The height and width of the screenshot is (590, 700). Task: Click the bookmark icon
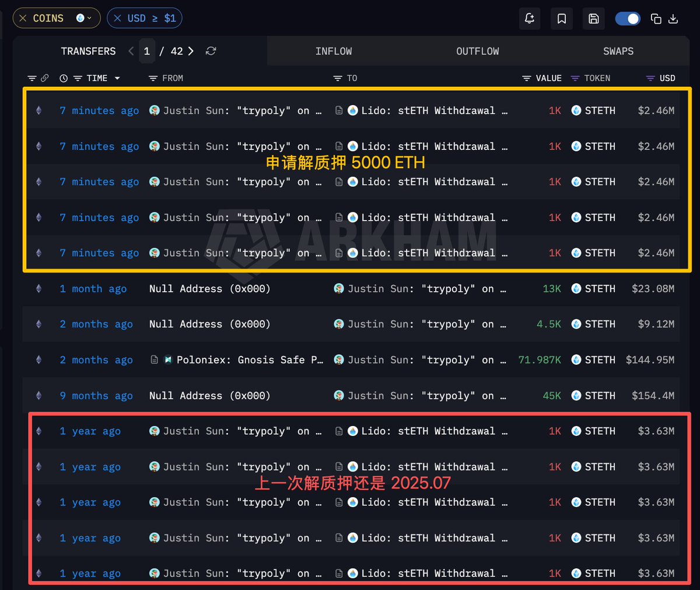tap(562, 19)
